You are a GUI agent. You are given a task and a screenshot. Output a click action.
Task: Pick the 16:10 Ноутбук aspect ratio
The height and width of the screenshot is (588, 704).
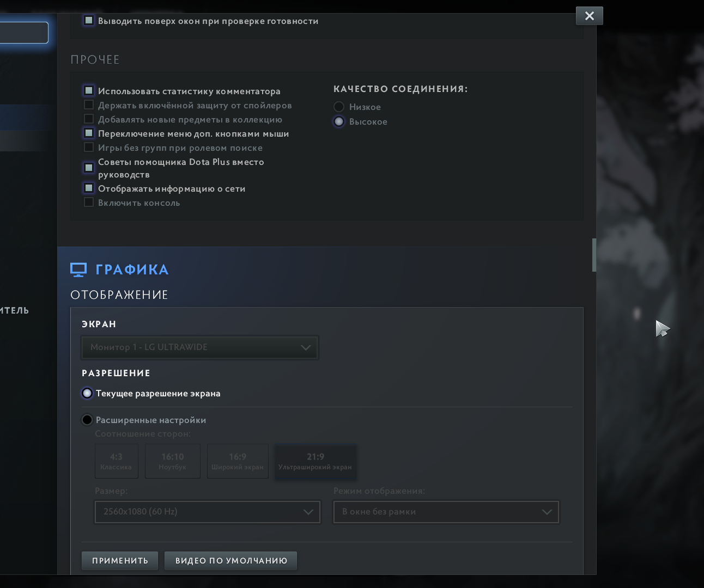point(173,461)
